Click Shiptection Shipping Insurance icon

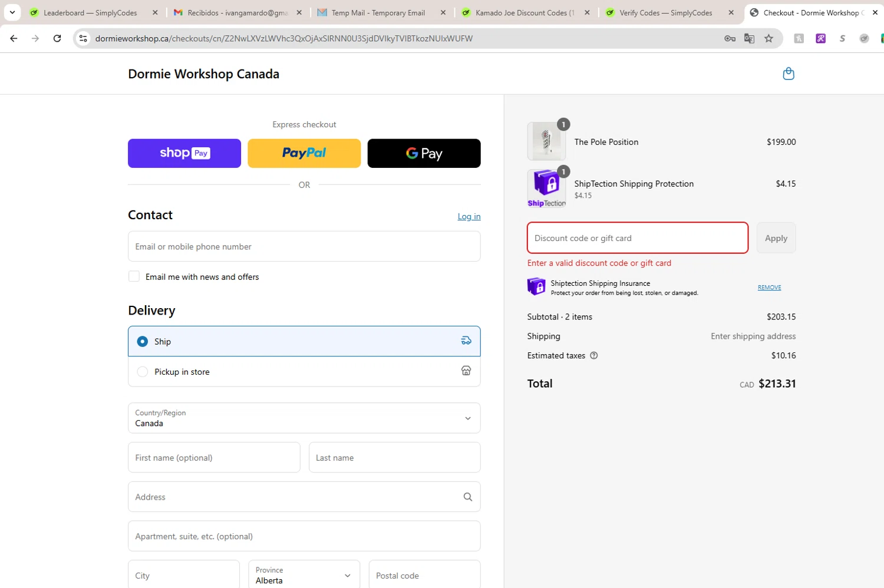point(536,287)
